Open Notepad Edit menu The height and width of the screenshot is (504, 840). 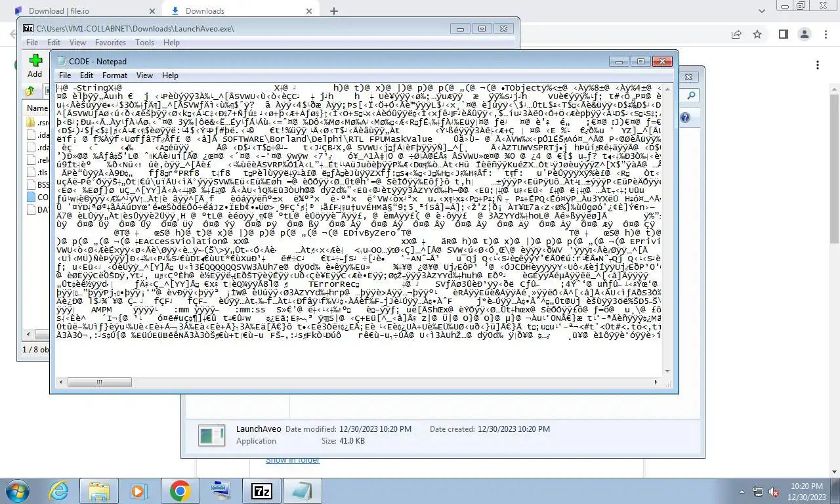[87, 75]
